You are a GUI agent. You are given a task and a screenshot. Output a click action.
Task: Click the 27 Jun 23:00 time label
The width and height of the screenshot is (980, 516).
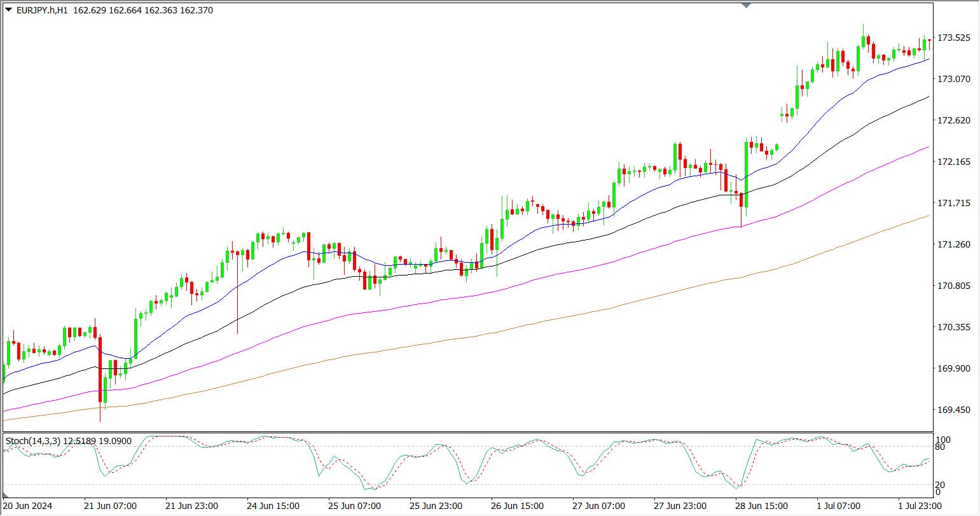click(x=680, y=506)
